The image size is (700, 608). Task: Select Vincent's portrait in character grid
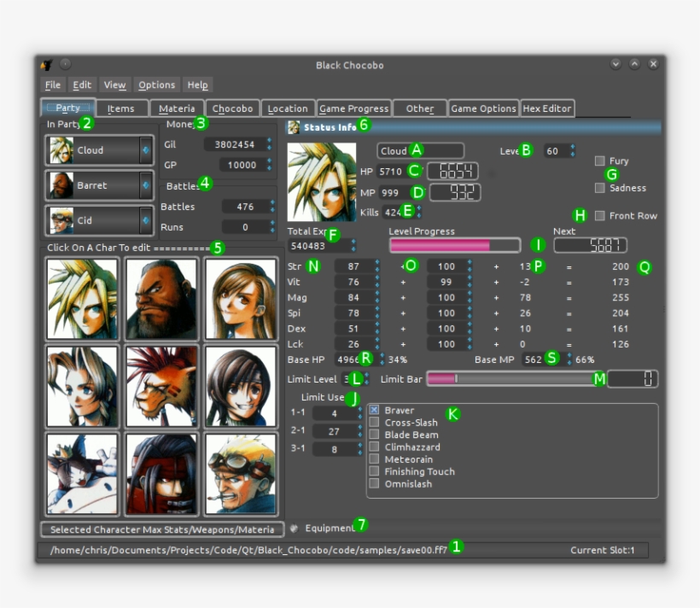click(161, 475)
